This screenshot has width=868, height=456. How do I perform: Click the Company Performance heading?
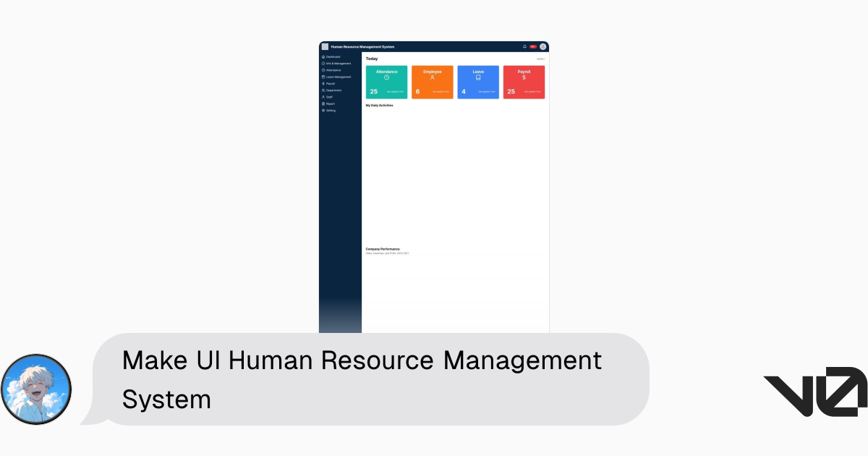(383, 249)
